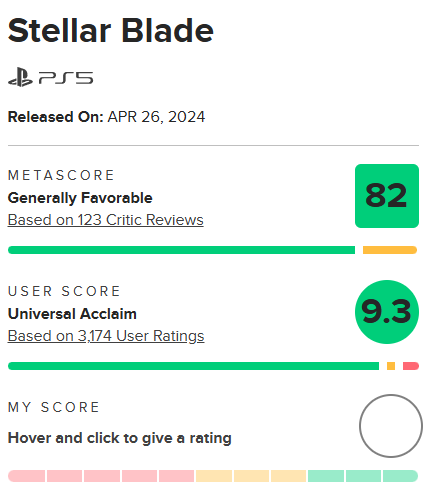This screenshot has width=431, height=491.
Task: Click the empty My Score circle
Action: click(391, 426)
